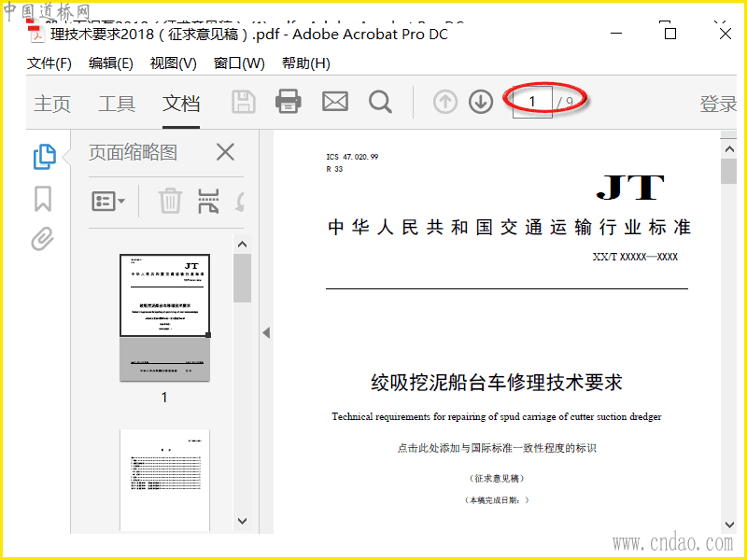Click the Save floppy disk icon
747x560 pixels.
(x=244, y=102)
